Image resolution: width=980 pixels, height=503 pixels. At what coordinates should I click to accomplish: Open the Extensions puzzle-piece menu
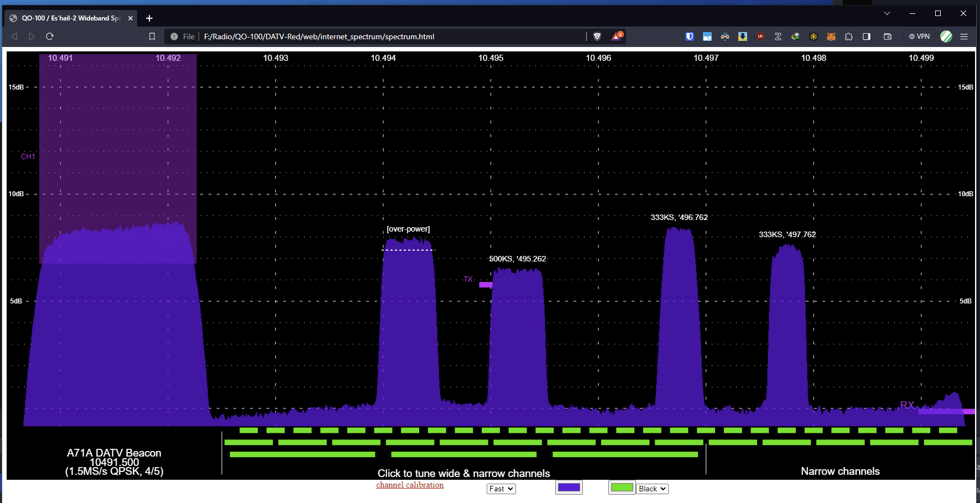pos(849,36)
